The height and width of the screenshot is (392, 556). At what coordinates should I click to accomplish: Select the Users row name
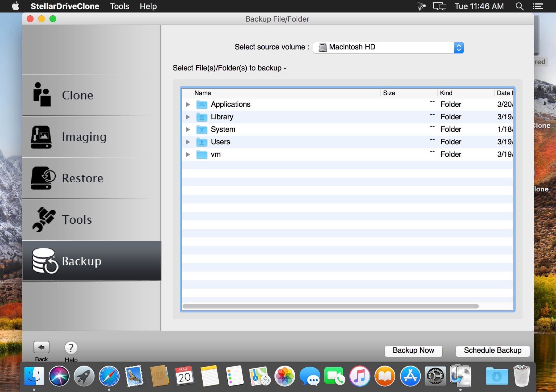[x=220, y=142]
